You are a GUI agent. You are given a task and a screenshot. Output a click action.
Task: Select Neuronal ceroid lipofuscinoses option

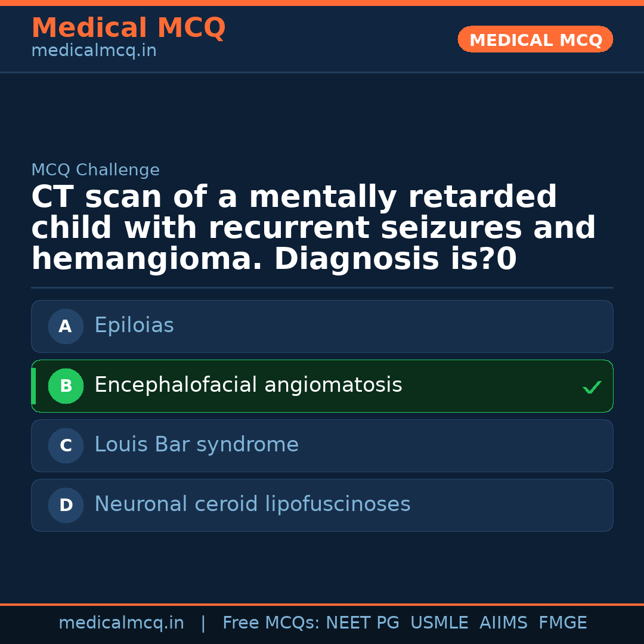click(x=322, y=505)
